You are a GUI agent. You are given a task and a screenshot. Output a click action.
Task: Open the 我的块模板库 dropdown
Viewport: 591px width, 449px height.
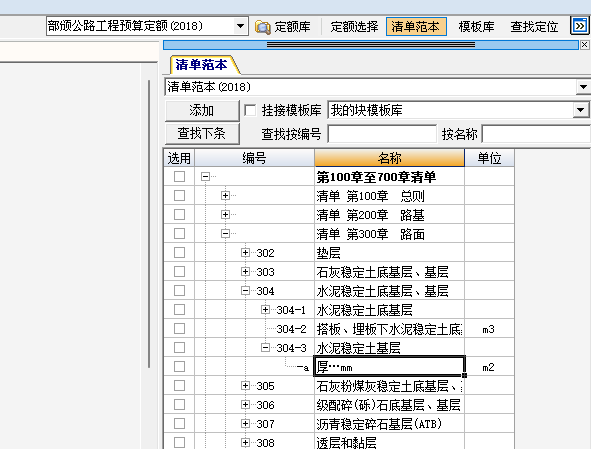pos(580,110)
